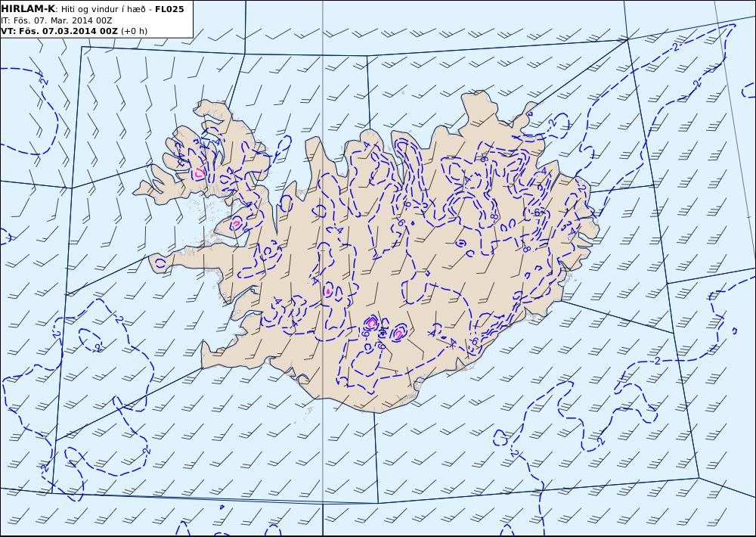Click the HIRLAM-K model title text
Screen dimensions: 756x537
(x=28, y=9)
